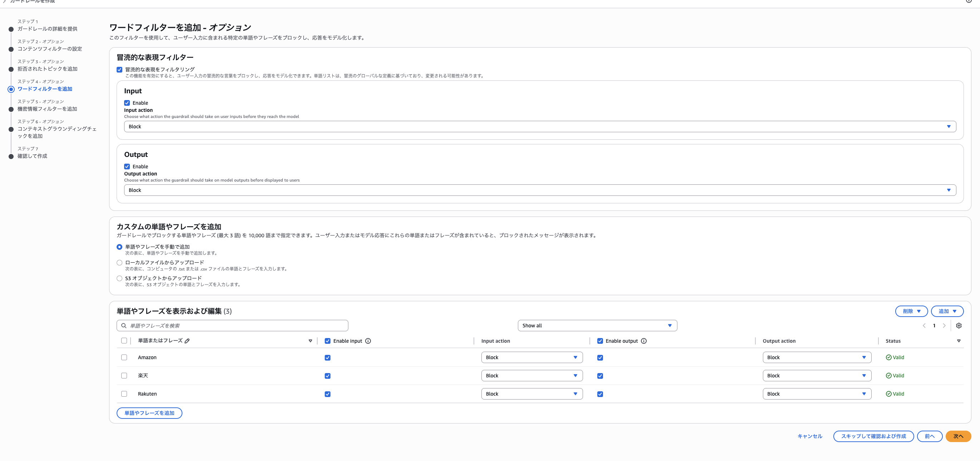
Task: Click the search magnifier in the word search field
Action: coord(124,325)
